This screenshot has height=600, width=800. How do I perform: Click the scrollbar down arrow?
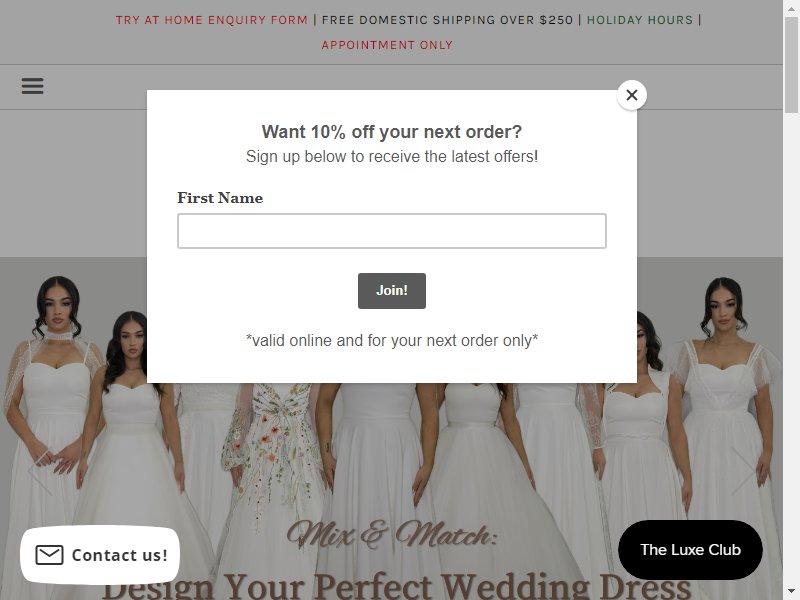791,594
